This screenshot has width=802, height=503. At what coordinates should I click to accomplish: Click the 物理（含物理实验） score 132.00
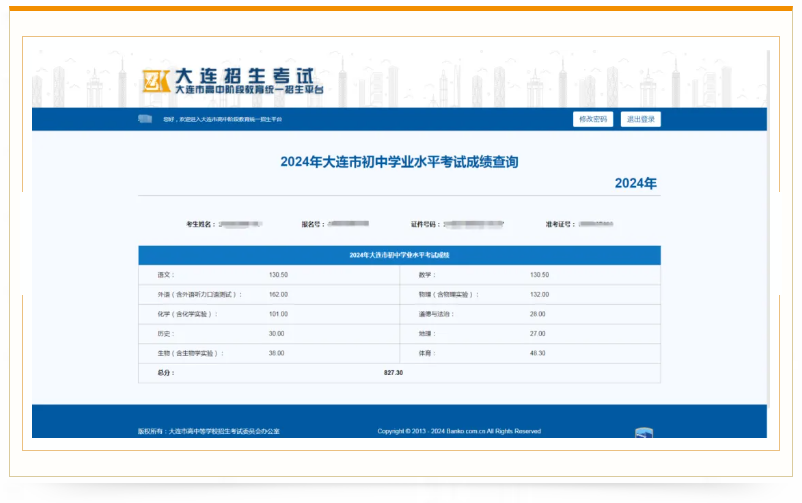539,294
